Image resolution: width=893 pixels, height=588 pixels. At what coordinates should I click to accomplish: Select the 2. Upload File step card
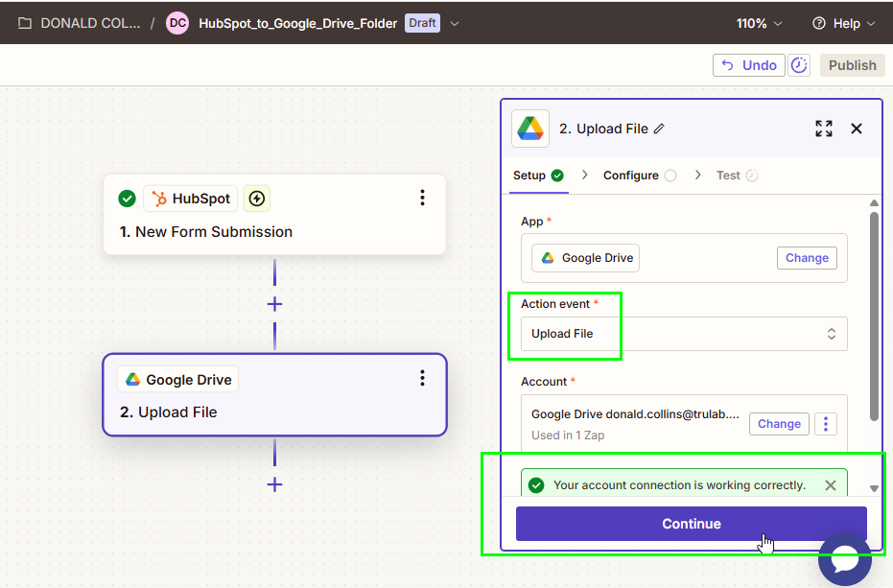coord(274,395)
